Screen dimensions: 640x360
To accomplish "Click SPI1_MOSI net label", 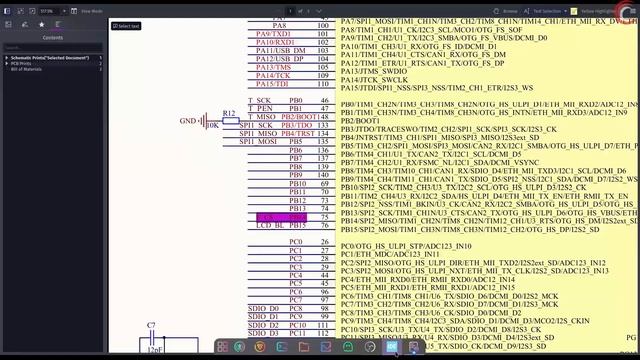I will pyautogui.click(x=258, y=142).
